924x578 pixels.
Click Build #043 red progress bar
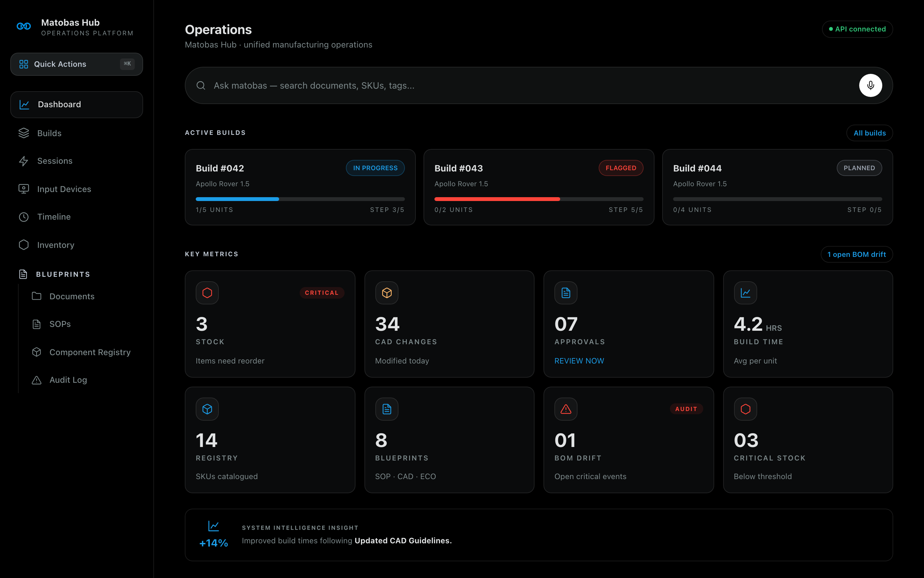click(539, 199)
